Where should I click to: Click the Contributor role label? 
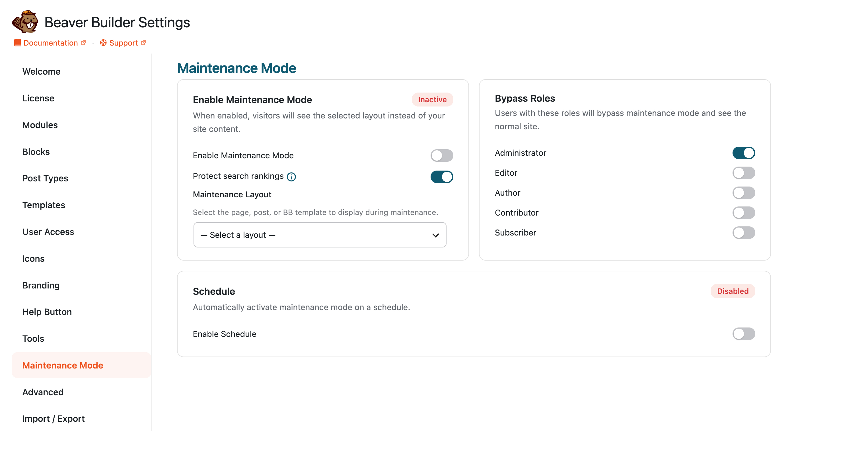(x=517, y=213)
